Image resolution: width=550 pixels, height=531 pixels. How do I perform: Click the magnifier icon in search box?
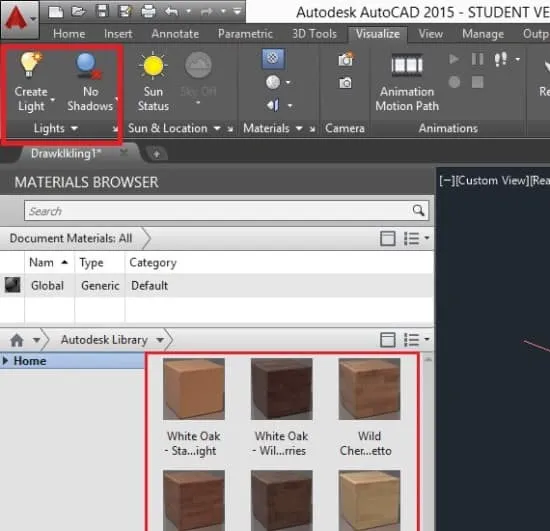pos(418,210)
